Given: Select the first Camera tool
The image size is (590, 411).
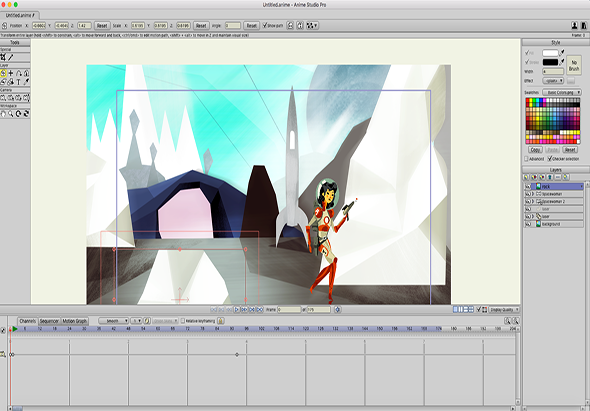Looking at the screenshot, I should click(x=3, y=98).
